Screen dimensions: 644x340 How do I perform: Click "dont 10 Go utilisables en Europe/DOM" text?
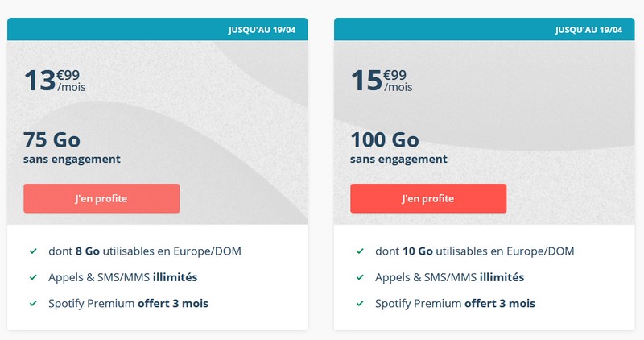click(474, 251)
